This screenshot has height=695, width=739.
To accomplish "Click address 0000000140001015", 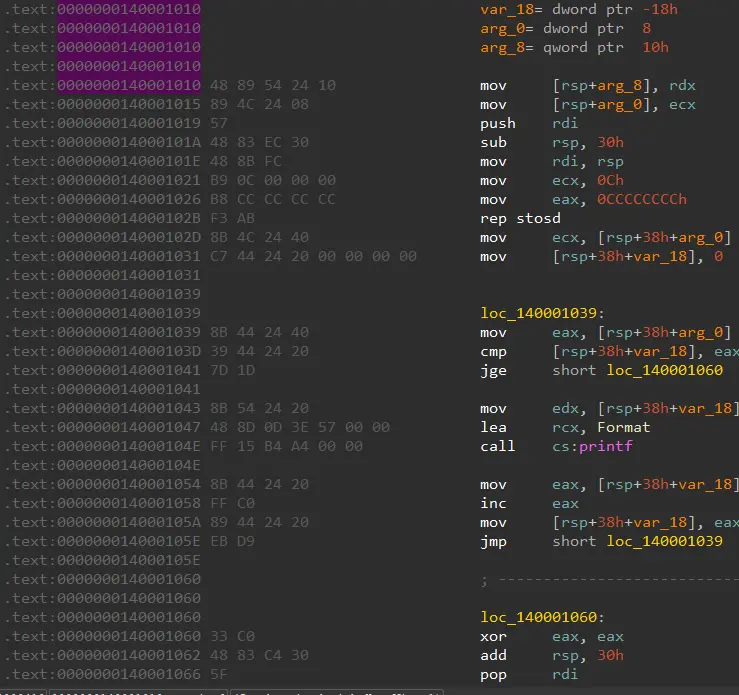I will (x=129, y=104).
